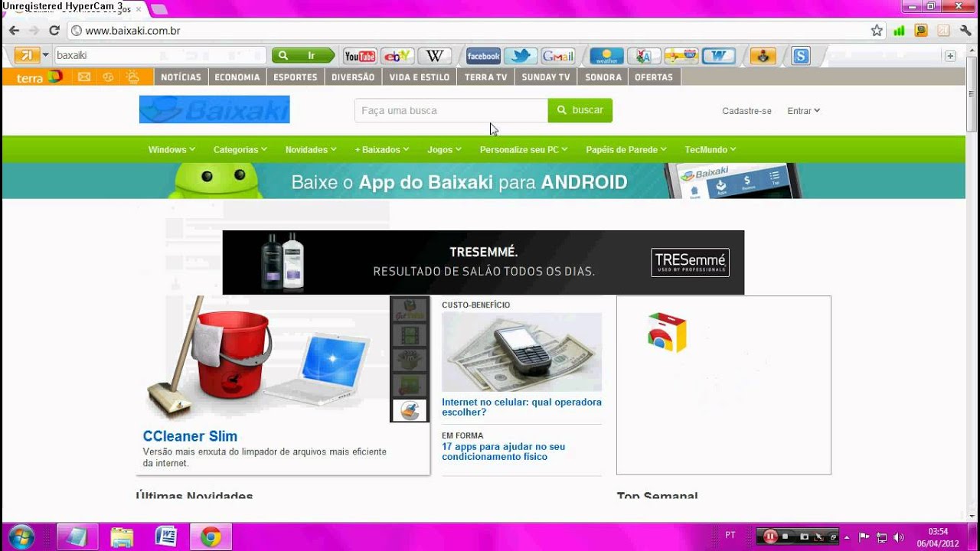Viewport: 980px width, 551px height.
Task: Open the toolbar dropdown arrow beside orange icon
Action: (46, 55)
